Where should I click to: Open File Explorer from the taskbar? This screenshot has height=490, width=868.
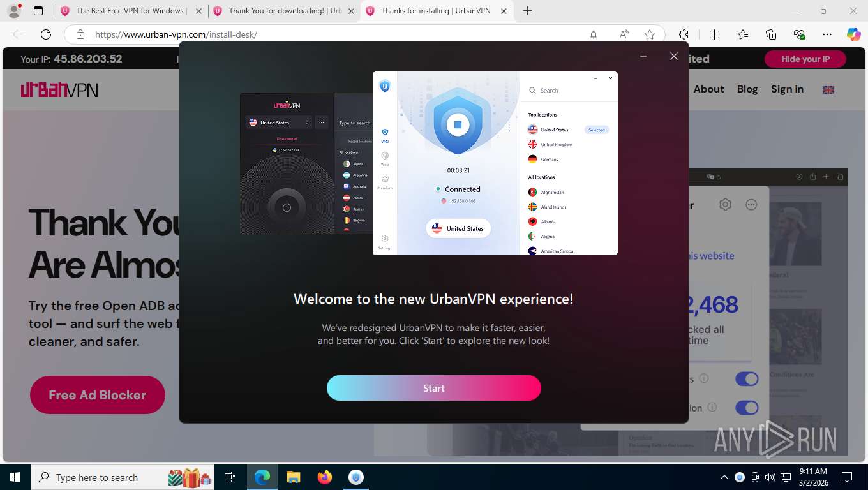pos(293,477)
